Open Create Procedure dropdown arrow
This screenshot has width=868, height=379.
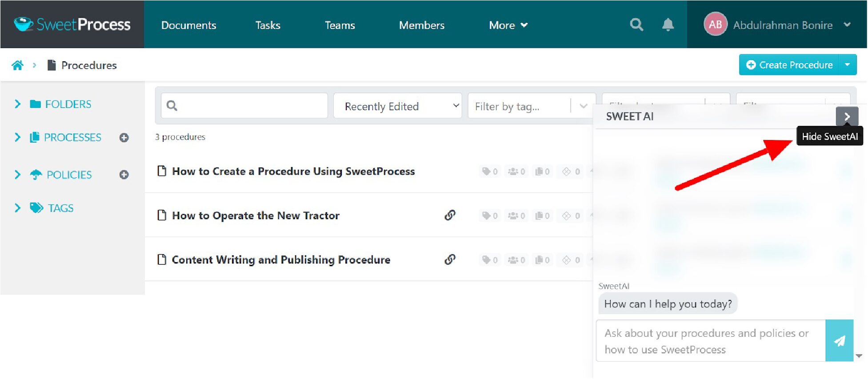coord(848,65)
